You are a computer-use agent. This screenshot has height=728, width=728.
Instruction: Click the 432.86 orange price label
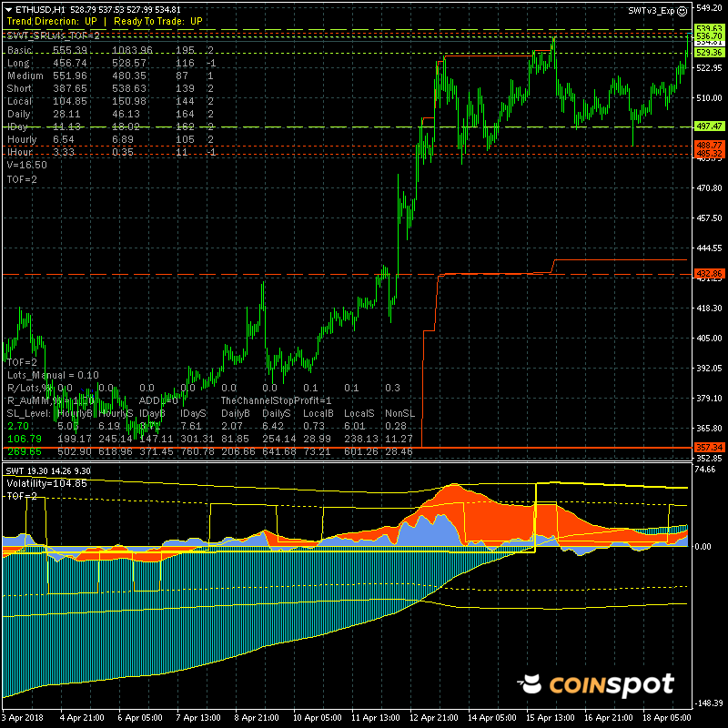point(709,273)
